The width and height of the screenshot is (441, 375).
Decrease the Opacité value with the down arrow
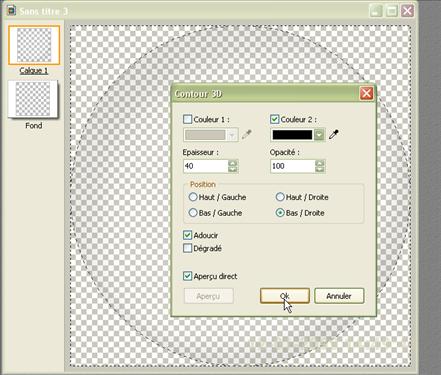pyautogui.click(x=320, y=169)
